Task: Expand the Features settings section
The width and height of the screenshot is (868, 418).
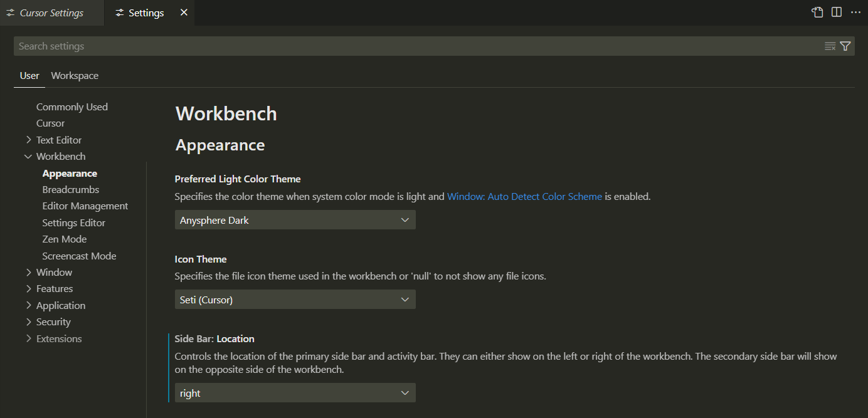Action: tap(28, 289)
